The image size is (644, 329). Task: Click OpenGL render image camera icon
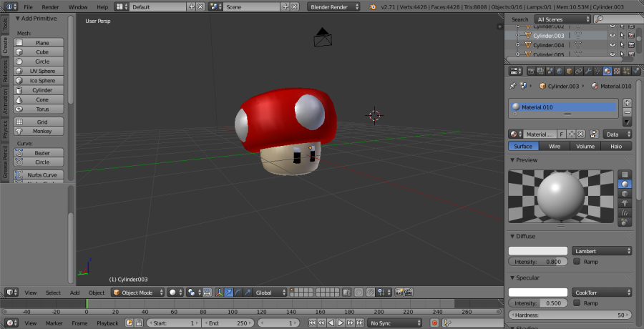399,293
